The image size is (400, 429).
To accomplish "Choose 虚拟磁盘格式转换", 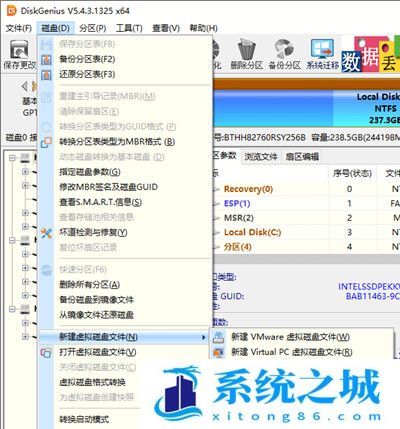I will point(92,382).
